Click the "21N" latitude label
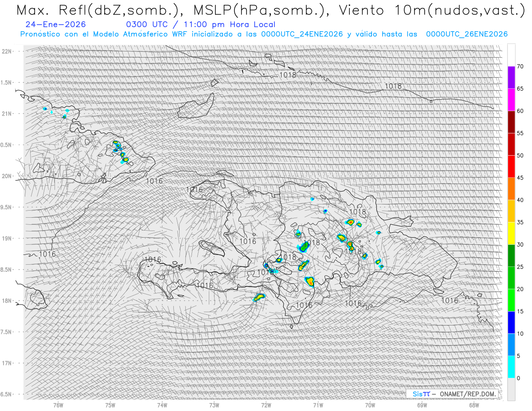The width and height of the screenshot is (532, 411). pyautogui.click(x=6, y=114)
